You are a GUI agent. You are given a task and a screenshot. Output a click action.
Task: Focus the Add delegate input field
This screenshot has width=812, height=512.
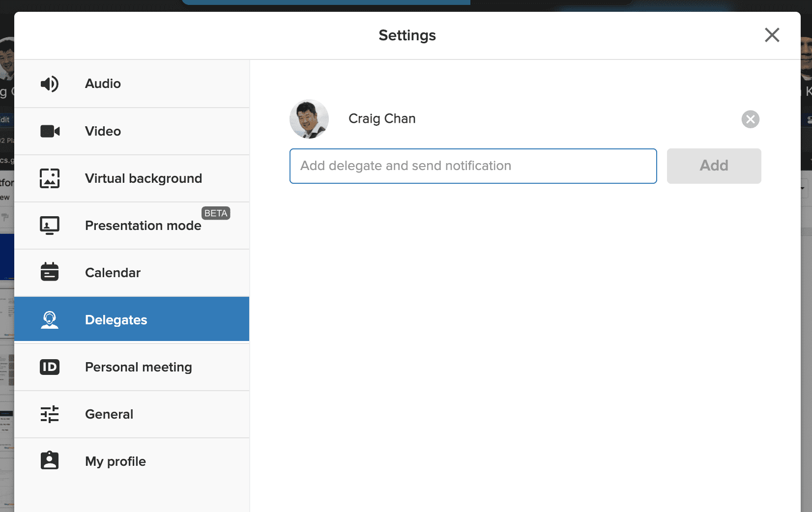473,166
